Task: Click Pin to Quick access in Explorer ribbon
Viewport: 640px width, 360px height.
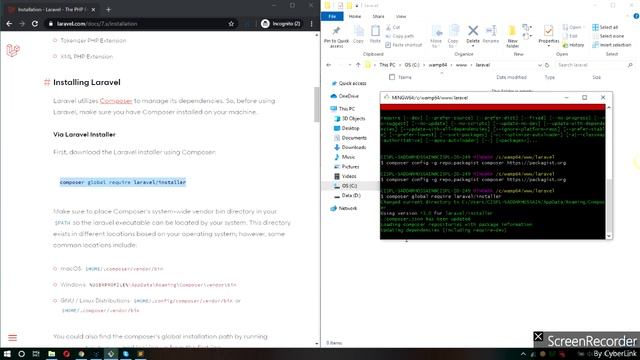Action: coord(336,36)
